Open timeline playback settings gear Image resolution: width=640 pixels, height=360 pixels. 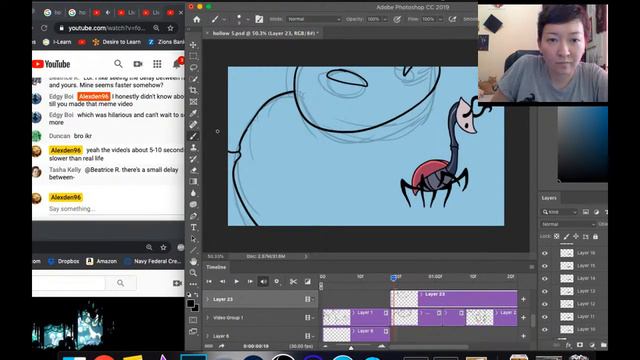click(x=277, y=282)
